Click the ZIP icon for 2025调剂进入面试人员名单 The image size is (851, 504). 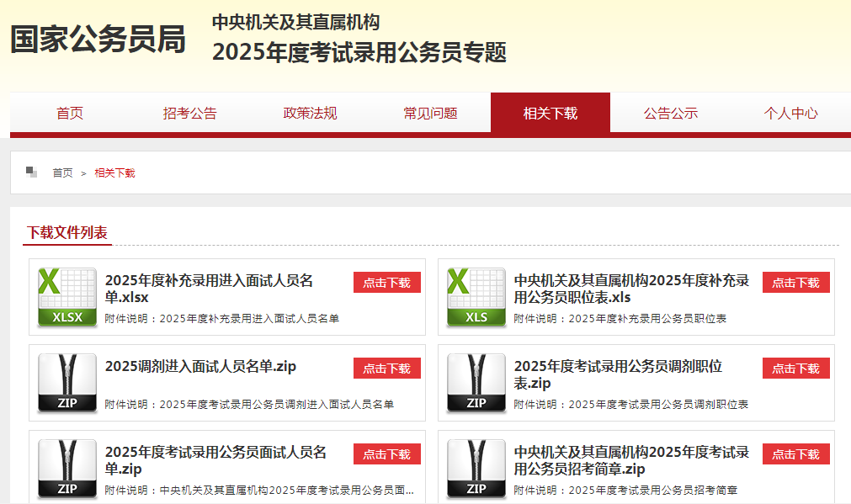[x=67, y=383]
